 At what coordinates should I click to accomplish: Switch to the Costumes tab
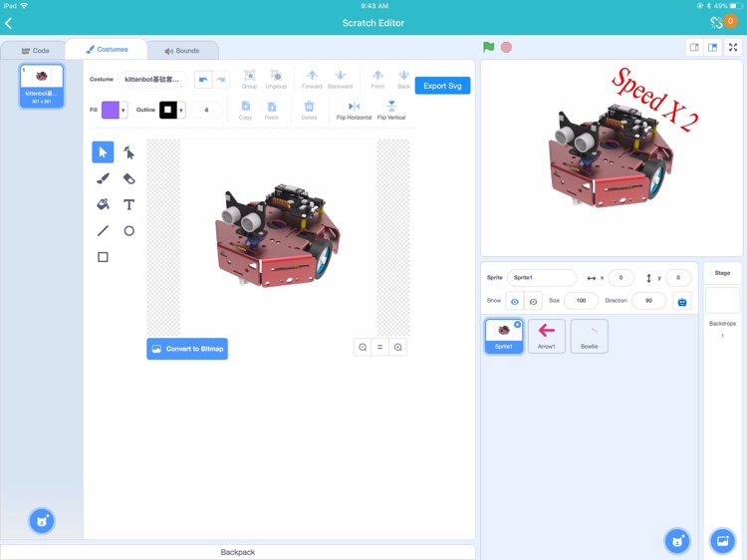(107, 49)
